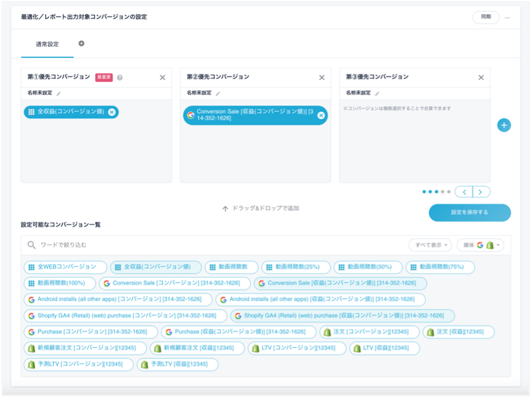The image size is (532, 398).
Task: Select 予測LTV [コンバージョン][12345] chip
Action: [x=78, y=364]
